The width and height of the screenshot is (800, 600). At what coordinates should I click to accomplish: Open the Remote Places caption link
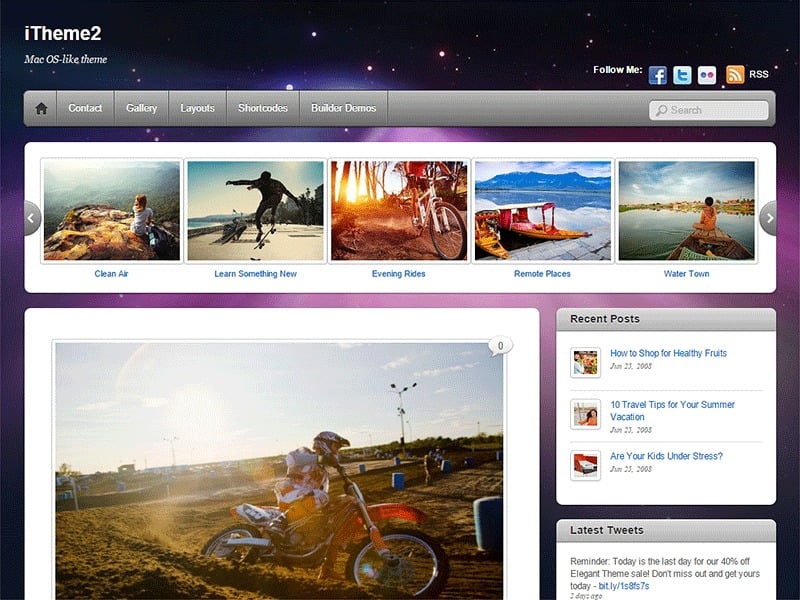pos(542,274)
